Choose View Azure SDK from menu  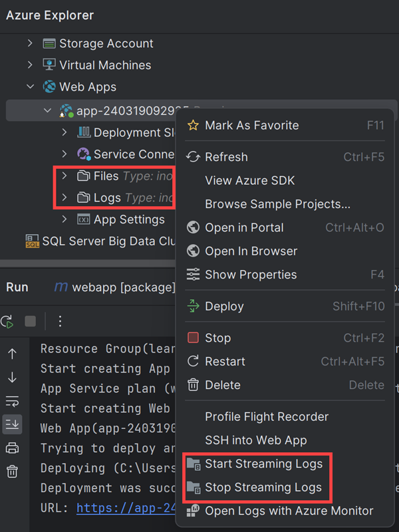tap(285, 180)
